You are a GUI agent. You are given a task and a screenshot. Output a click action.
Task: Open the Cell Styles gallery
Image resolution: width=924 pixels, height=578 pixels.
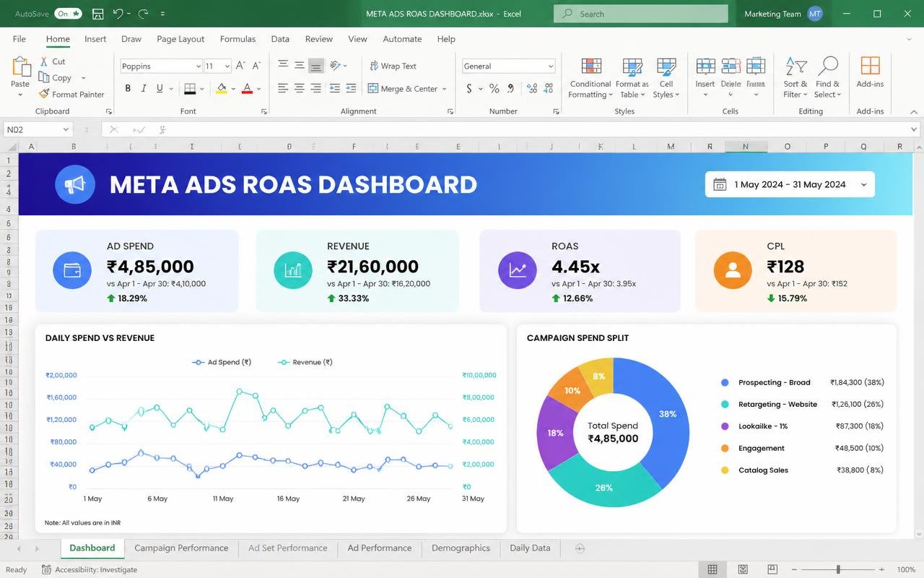[666, 78]
